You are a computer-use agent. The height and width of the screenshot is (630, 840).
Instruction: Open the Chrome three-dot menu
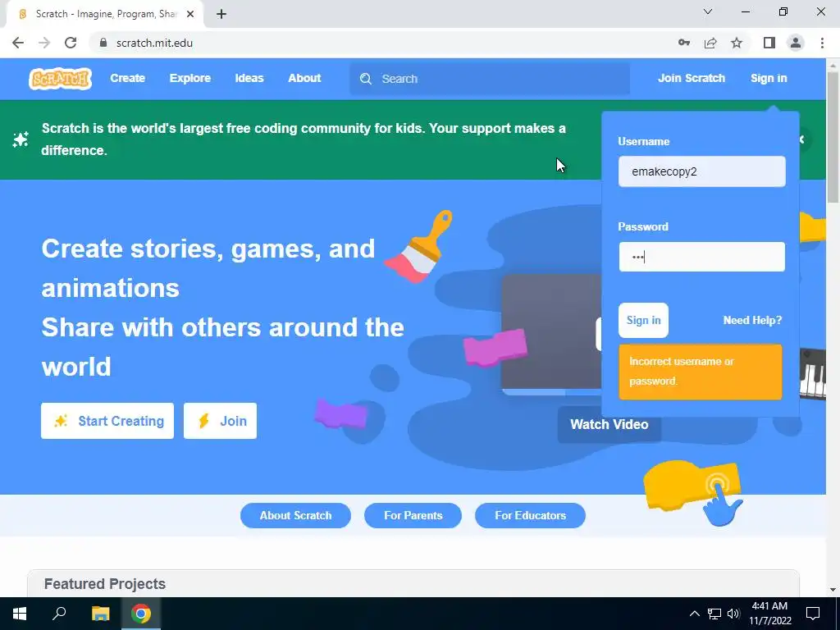pyautogui.click(x=822, y=43)
